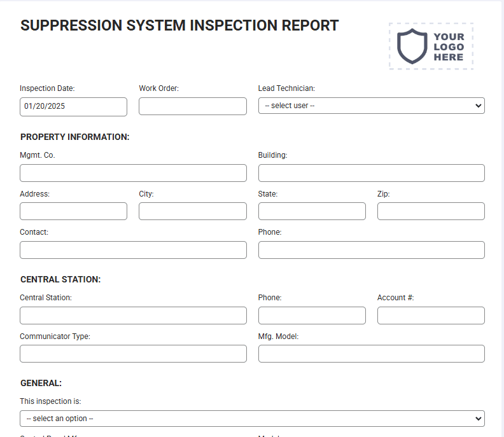Click the Lead Technician dropdown arrow

478,106
